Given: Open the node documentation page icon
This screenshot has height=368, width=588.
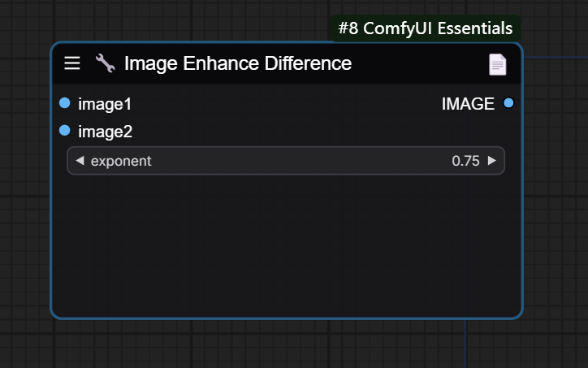Looking at the screenshot, I should [x=497, y=64].
